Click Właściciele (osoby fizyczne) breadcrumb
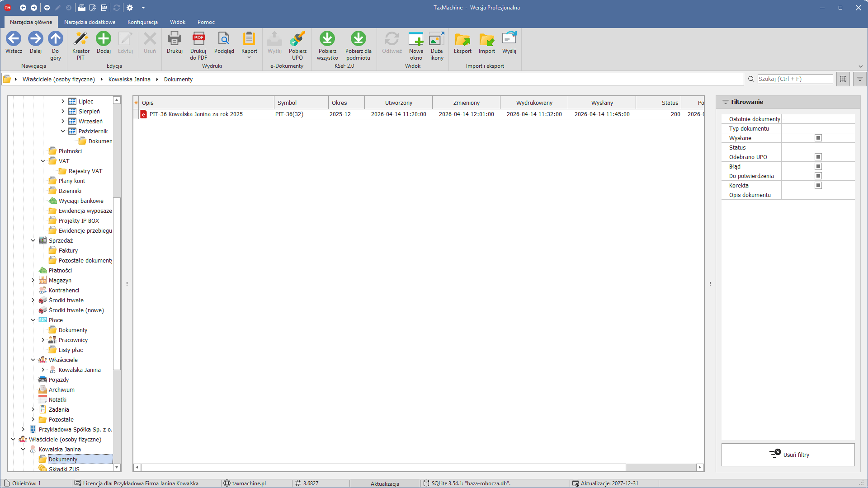Viewport: 868px width, 488px height. click(59, 79)
